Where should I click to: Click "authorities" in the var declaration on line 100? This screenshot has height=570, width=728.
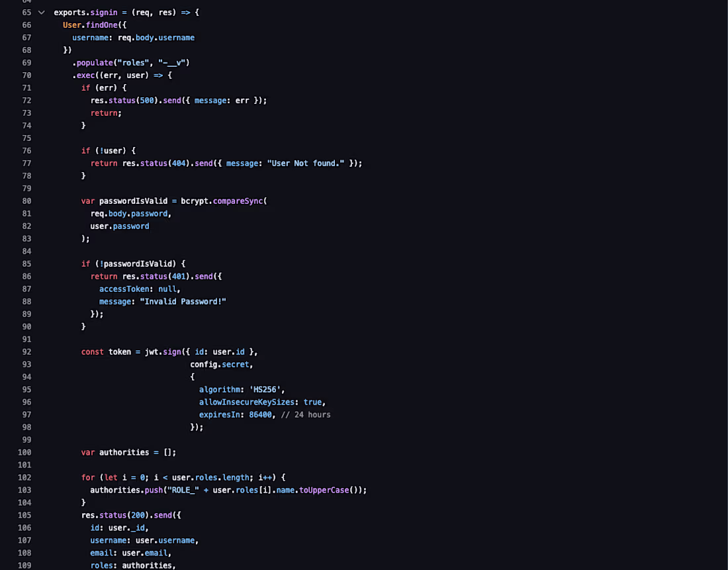point(124,452)
